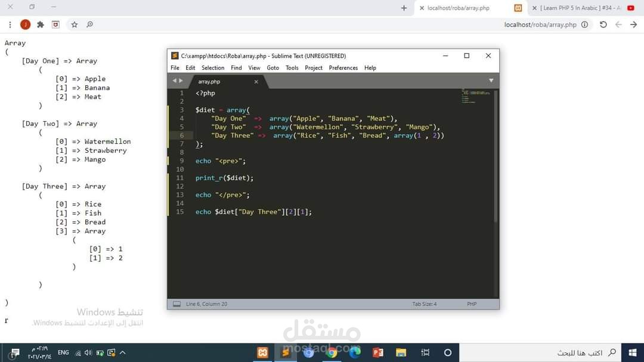Open the Project menu
This screenshot has height=362, width=644.
(x=314, y=68)
